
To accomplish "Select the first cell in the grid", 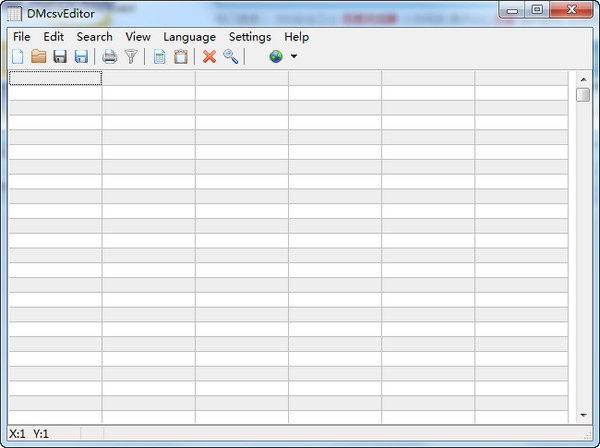I will pos(55,78).
